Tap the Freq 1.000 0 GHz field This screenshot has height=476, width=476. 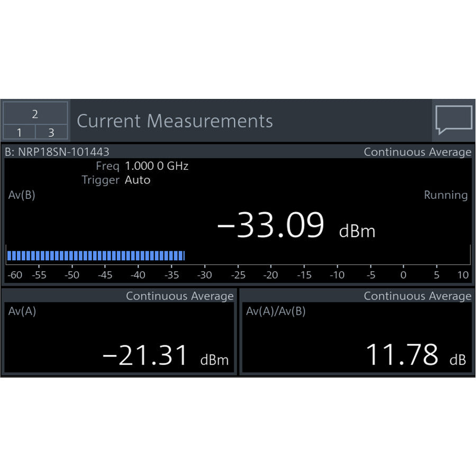[x=142, y=166]
